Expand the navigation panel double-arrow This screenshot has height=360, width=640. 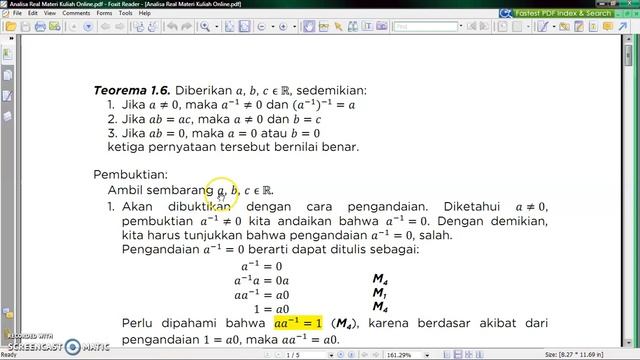(x=11, y=38)
